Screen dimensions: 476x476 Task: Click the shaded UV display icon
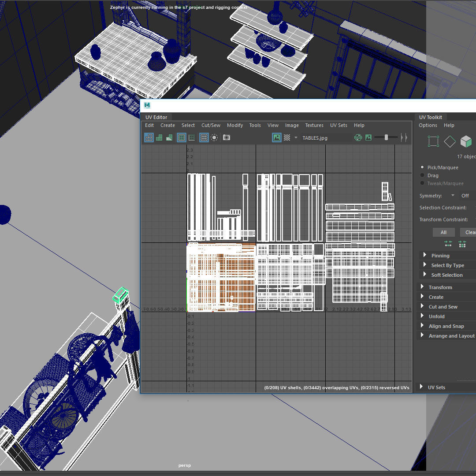(159, 138)
